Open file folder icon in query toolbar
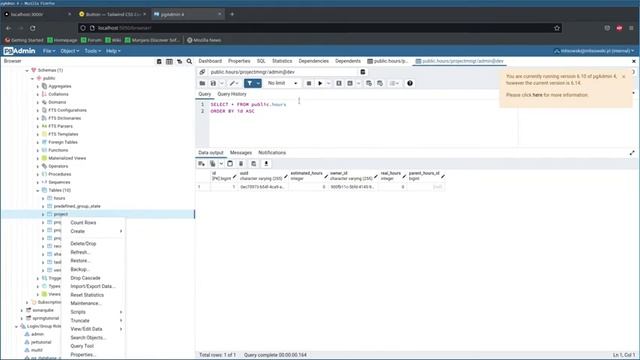The image size is (640, 360). click(202, 83)
